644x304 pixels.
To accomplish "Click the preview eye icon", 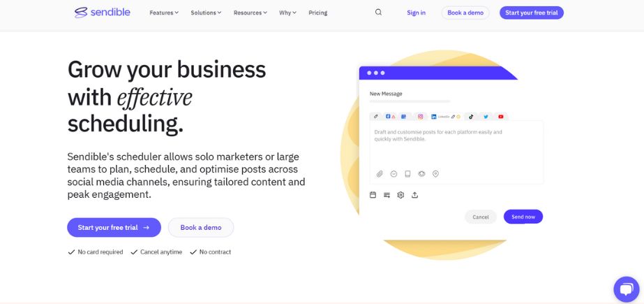I will [x=421, y=174].
